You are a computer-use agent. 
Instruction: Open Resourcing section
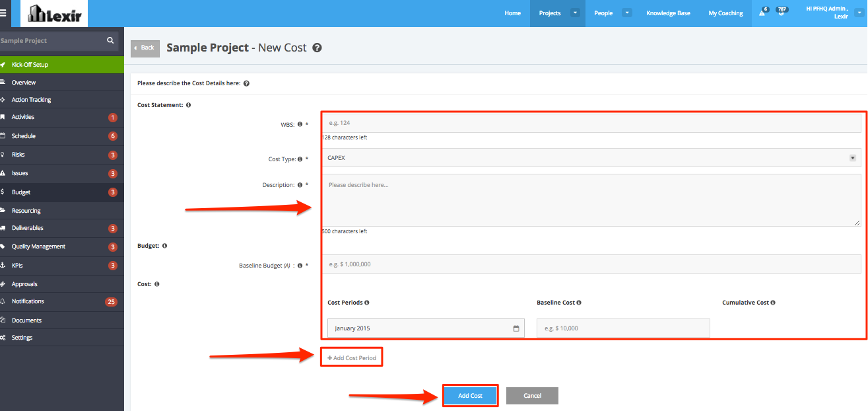[62, 211]
